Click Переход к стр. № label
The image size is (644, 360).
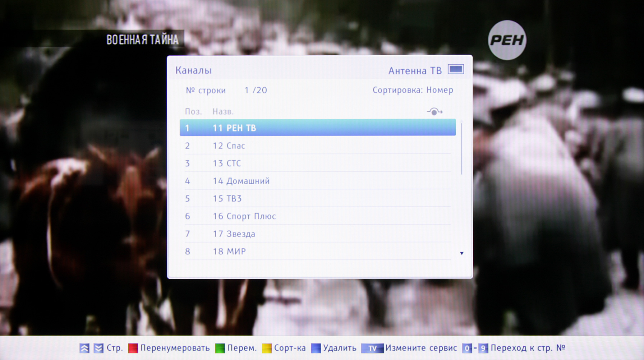(x=528, y=348)
